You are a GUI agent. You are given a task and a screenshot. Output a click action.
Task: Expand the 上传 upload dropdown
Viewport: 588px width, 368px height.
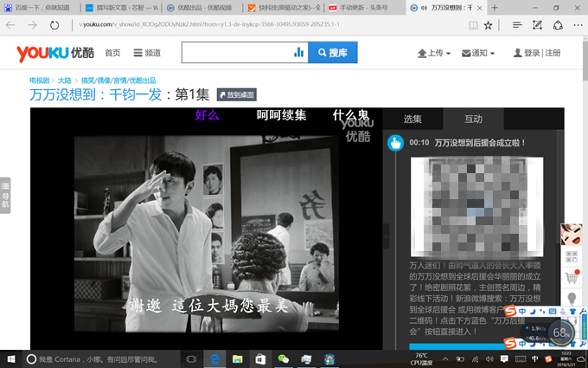tap(434, 53)
